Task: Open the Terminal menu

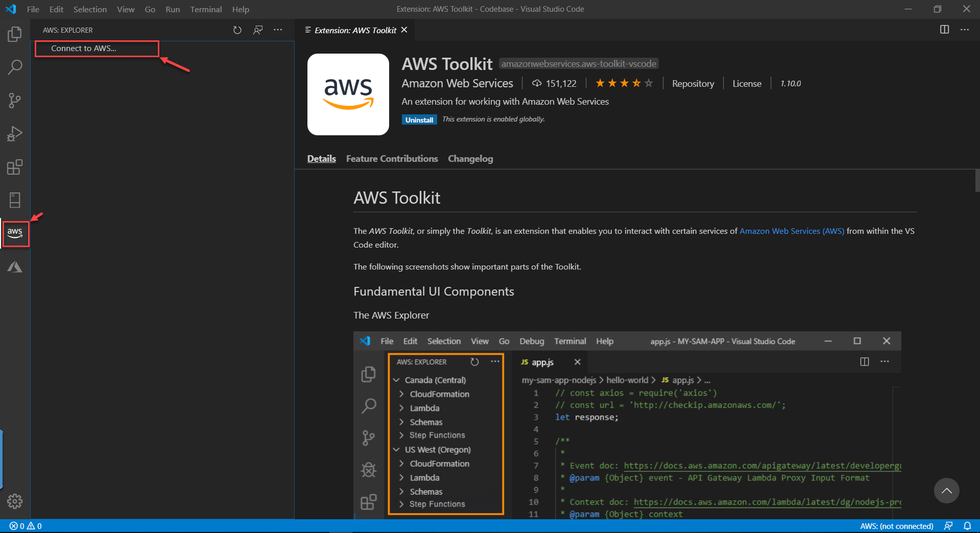Action: click(x=206, y=9)
